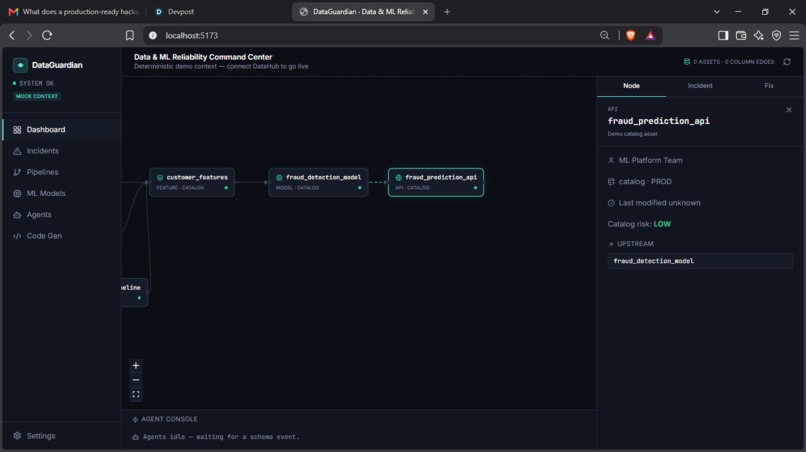The height and width of the screenshot is (452, 806).
Task: Click the fraud_prediction_api globe icon
Action: pos(398,177)
